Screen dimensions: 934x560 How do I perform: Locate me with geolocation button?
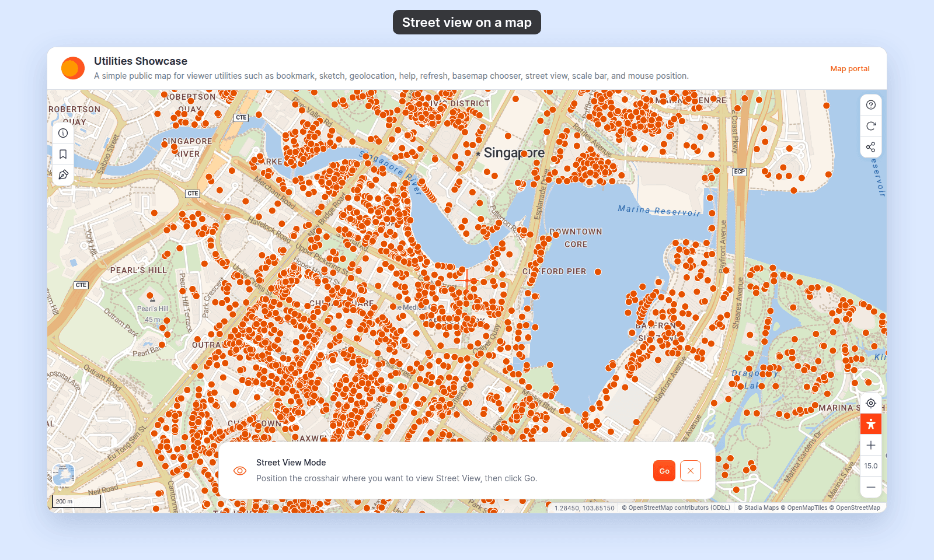871,403
